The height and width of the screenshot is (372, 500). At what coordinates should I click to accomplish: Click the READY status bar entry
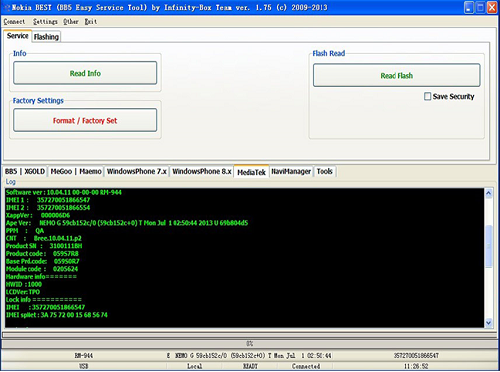tap(250, 366)
